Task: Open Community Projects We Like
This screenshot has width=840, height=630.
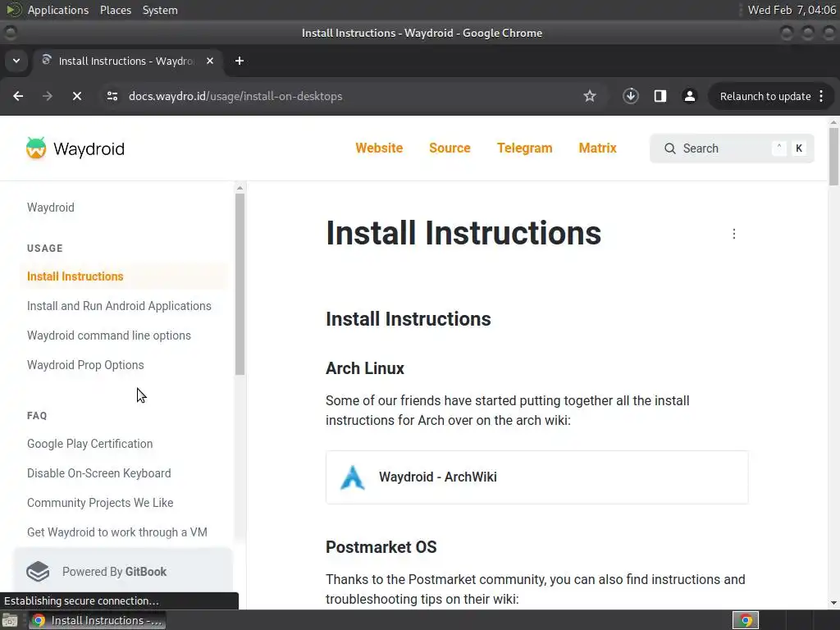Action: [99, 503]
